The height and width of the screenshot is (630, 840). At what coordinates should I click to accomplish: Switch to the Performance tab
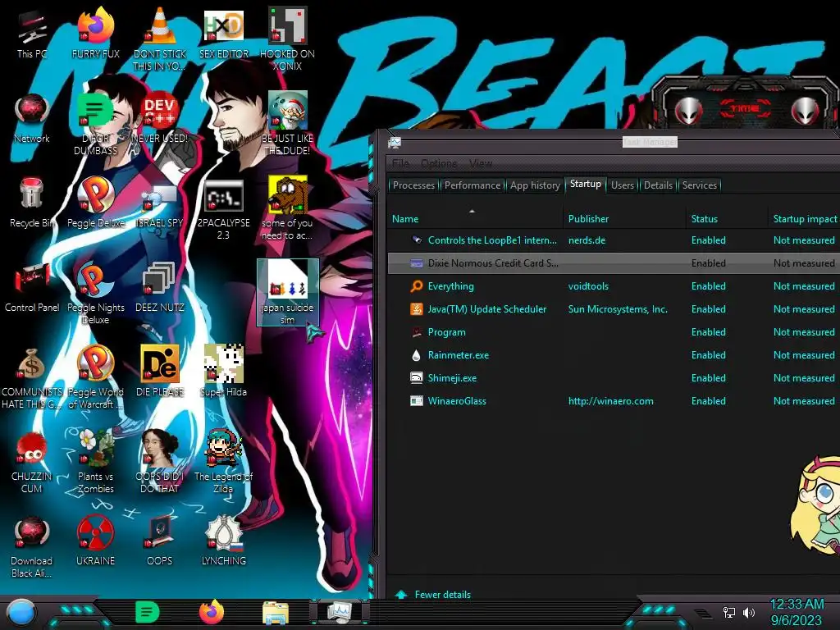pyautogui.click(x=472, y=185)
